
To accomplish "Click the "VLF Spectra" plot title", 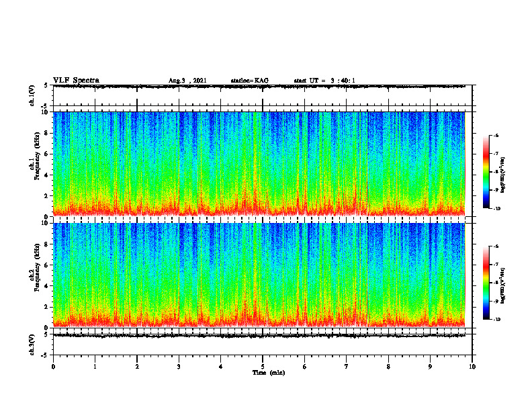I will [x=76, y=80].
